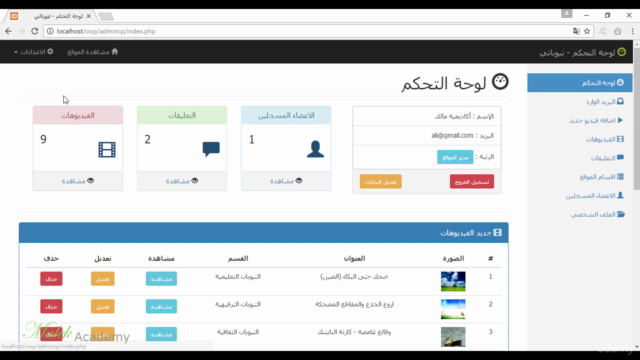Click orange تعديل button in row 1
The image size is (640, 360).
coord(102,279)
